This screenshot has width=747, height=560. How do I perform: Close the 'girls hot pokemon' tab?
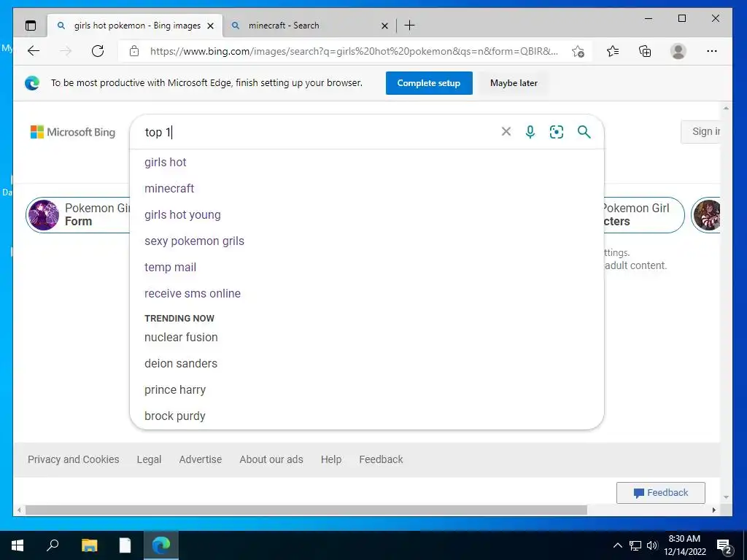click(211, 26)
